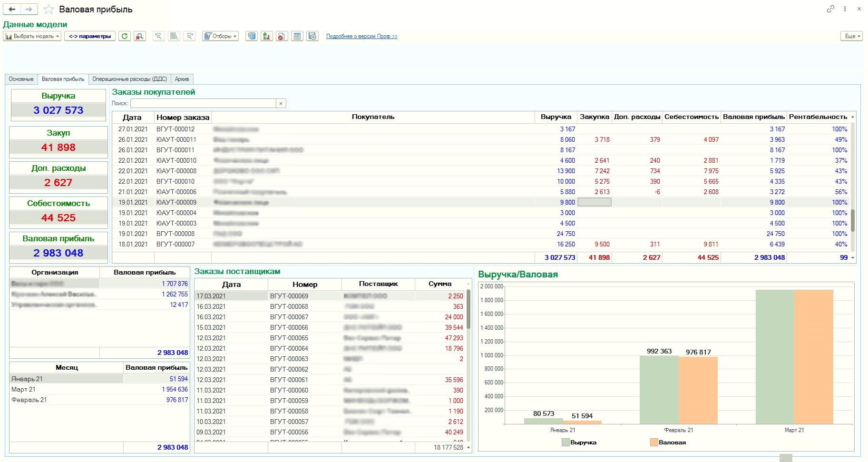Switch to the Операционные расходы (ДДС) tab
868x462 pixels.
coord(129,79)
